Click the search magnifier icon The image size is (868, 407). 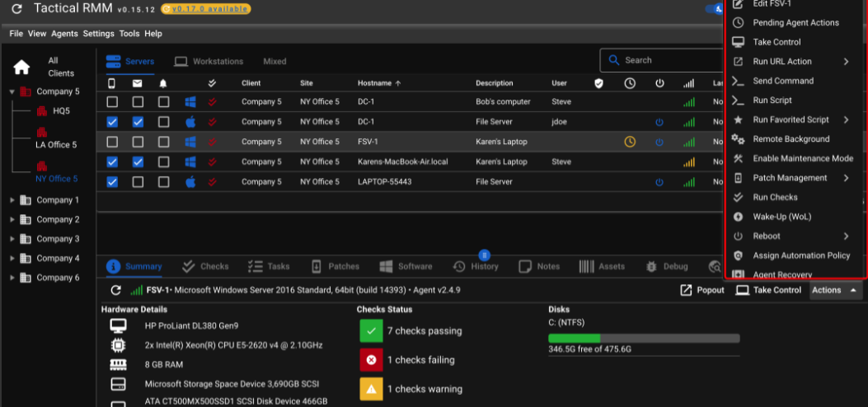coord(614,60)
